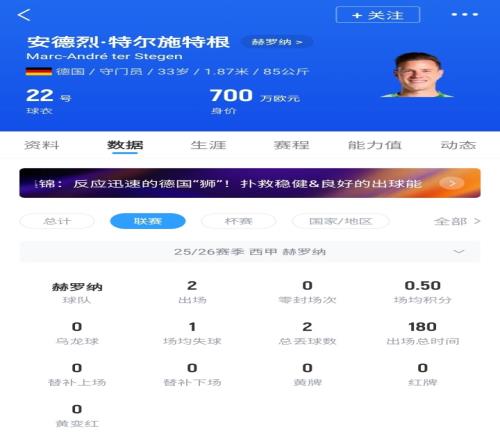Follow the player with 关注 button
This screenshot has width=500, height=440.
378,15
